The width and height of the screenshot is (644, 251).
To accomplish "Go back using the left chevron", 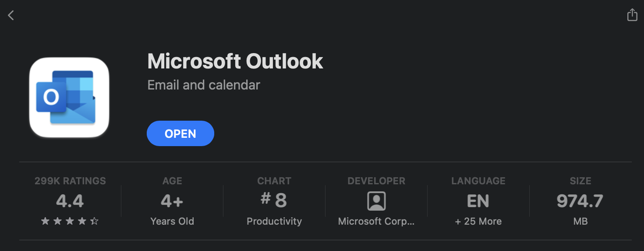I will (x=11, y=15).
